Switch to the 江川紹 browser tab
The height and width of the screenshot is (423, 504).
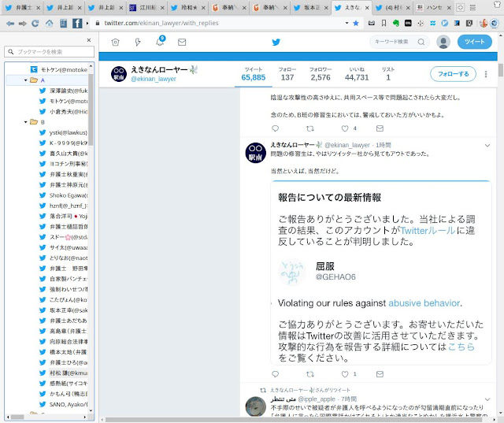coord(146,8)
